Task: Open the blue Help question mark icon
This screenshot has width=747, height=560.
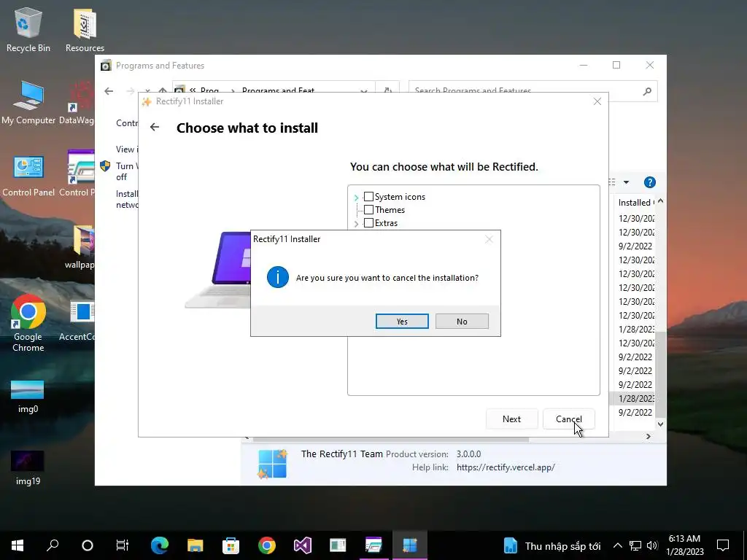Action: tap(649, 182)
